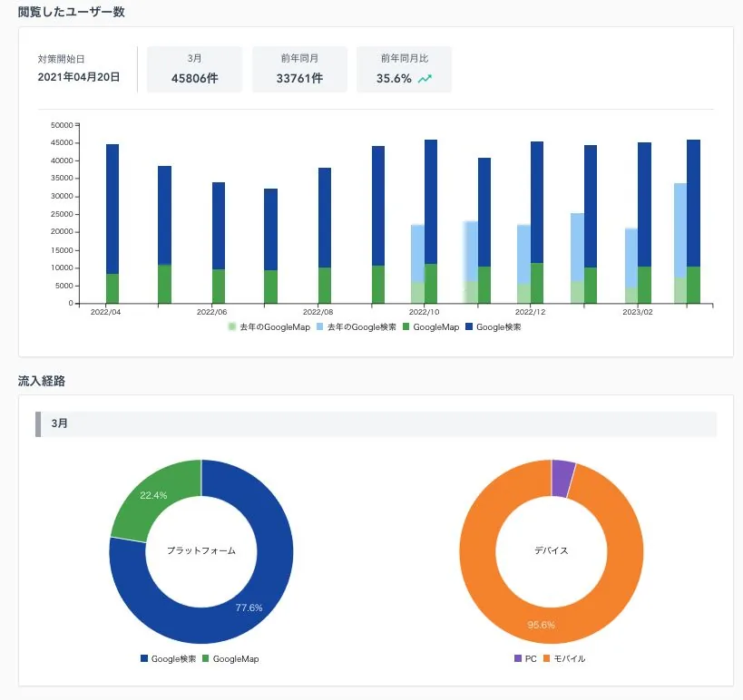Click the 22.4% green donut segment
Image resolution: width=743 pixels, height=700 pixels.
tap(152, 495)
